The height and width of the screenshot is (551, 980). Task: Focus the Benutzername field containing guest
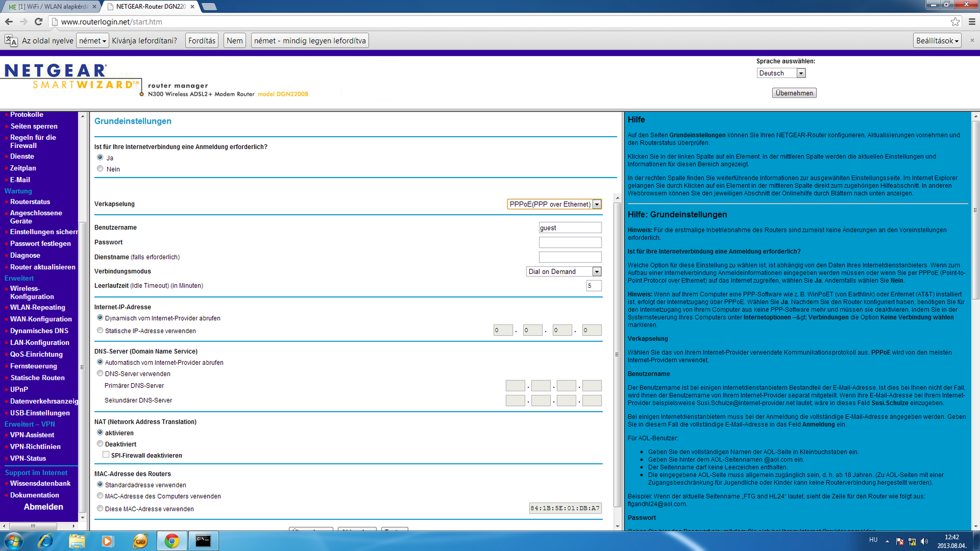(x=570, y=228)
